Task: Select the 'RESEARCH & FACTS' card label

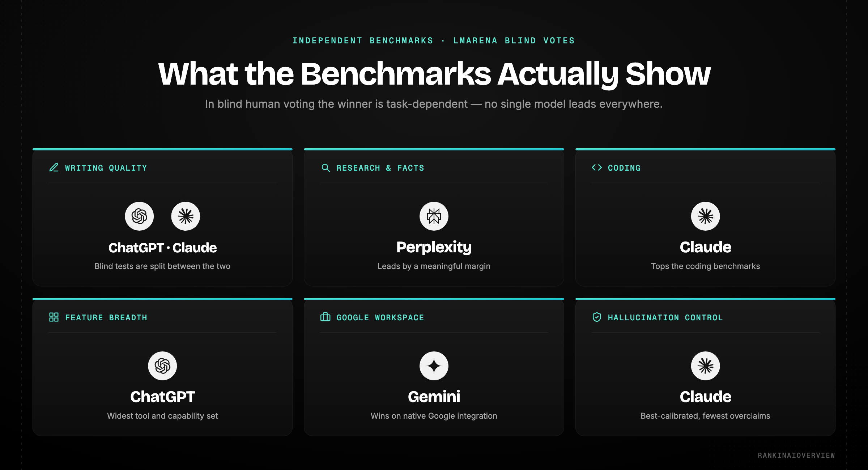Action: pos(380,168)
